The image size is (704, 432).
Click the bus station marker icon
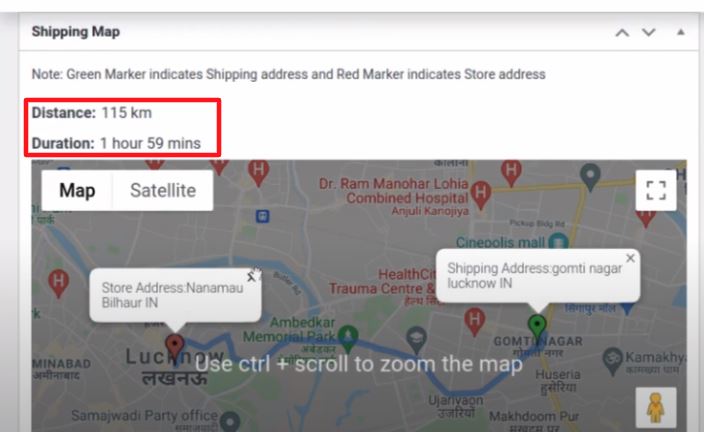coord(263,216)
